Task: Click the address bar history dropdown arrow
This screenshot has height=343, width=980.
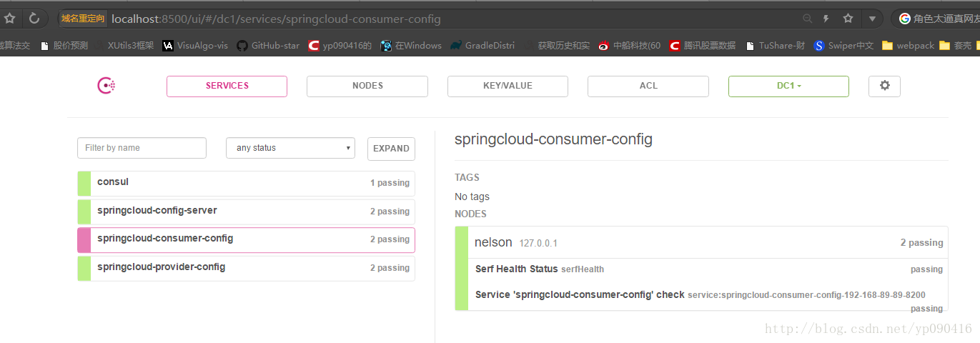Action: [872, 19]
